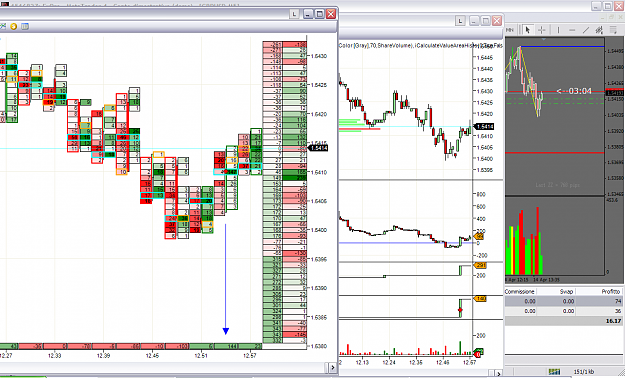Image resolution: width=625 pixels, height=378 pixels.
Task: Minimize the middle candlestick chart window
Action: (474, 21)
